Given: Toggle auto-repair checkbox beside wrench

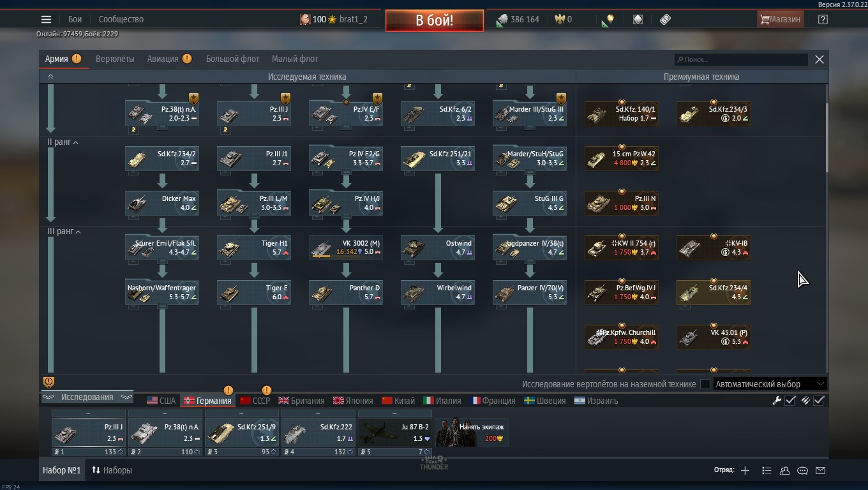Looking at the screenshot, I should pos(790,401).
